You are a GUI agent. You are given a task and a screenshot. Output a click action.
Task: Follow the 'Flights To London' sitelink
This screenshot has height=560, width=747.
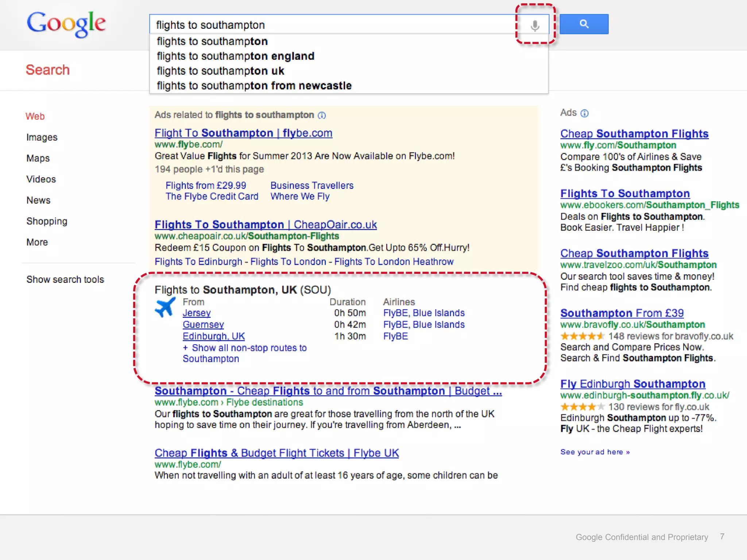pos(288,262)
